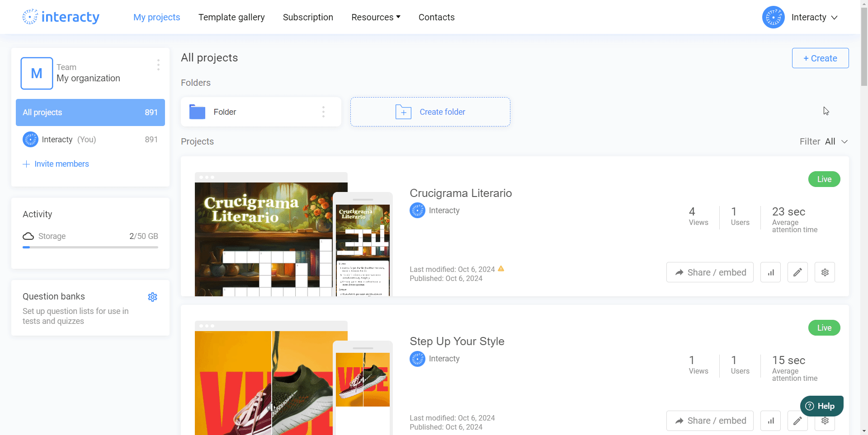Click the Interacty logo
Image resolution: width=868 pixels, height=435 pixels.
pos(61,17)
